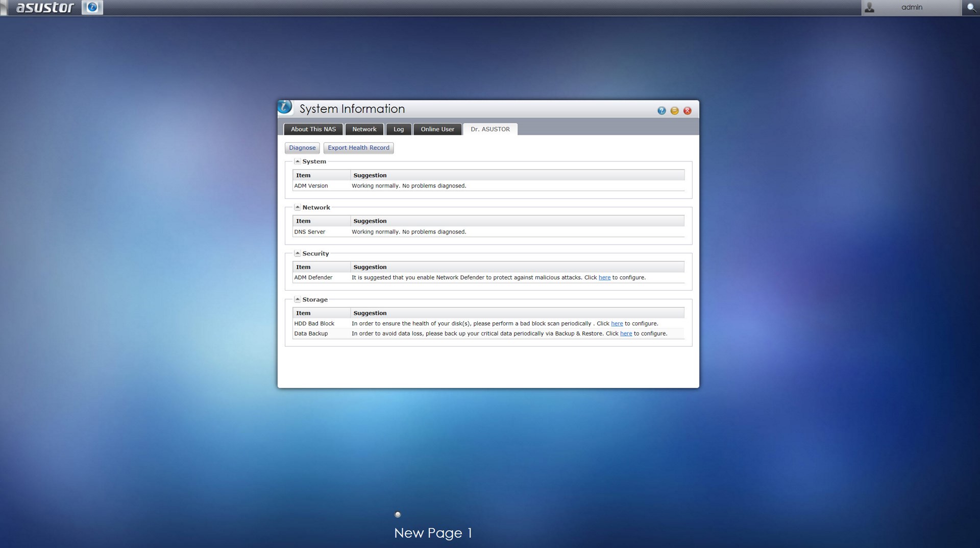Collapse the Security section
Screen dimensions: 980x548
pos(297,253)
